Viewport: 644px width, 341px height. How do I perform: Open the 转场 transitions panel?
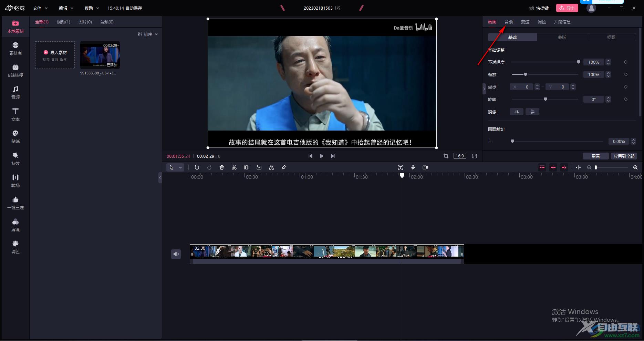pos(15,181)
